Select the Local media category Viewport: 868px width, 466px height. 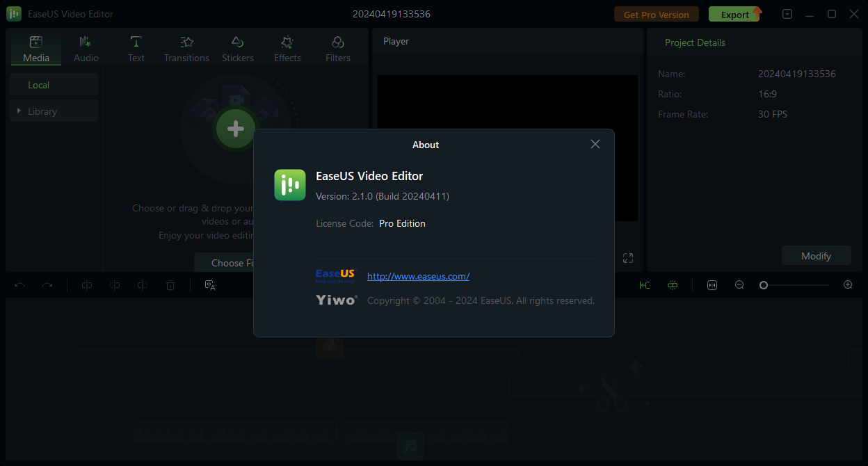pos(54,85)
